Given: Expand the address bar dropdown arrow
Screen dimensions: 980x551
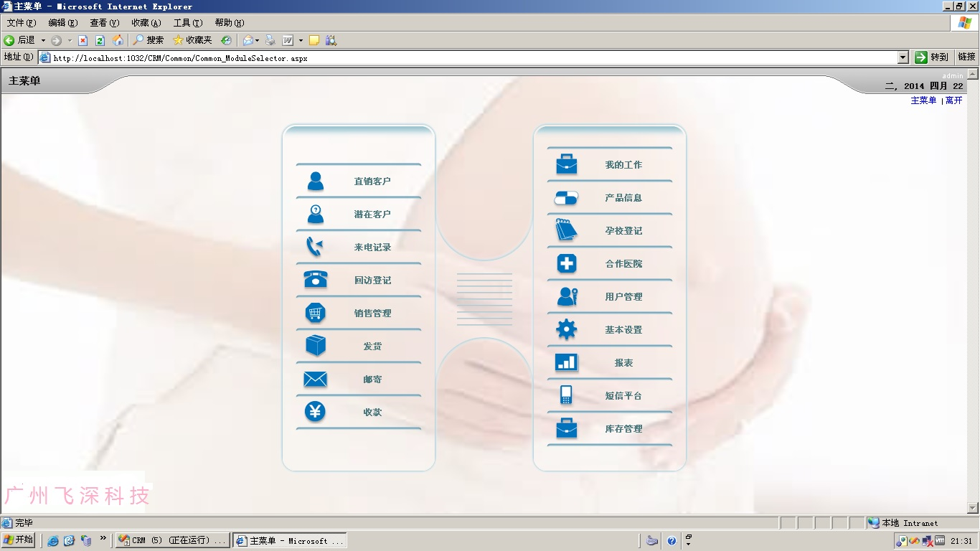Looking at the screenshot, I should pos(903,57).
